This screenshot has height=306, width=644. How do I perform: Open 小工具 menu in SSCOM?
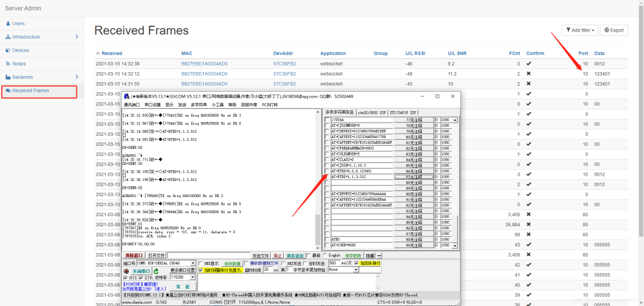(217, 105)
